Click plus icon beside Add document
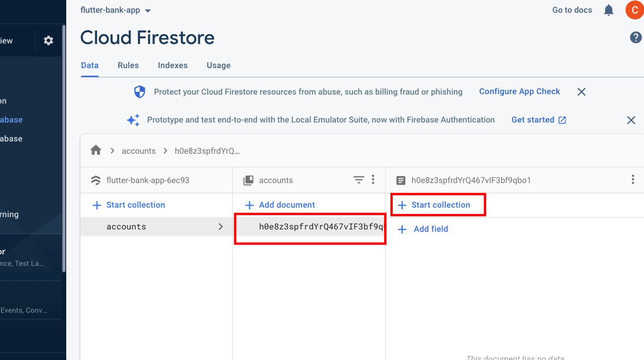This screenshot has height=360, width=644. tap(249, 205)
